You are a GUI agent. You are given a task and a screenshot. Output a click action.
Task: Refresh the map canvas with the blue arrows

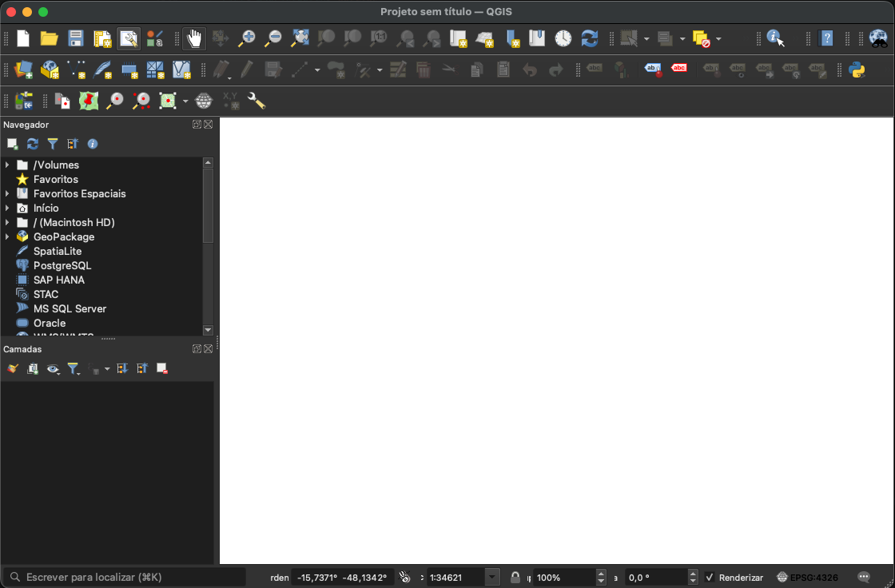589,38
